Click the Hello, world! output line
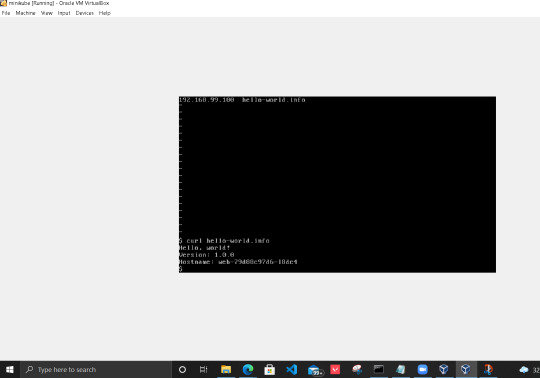The width and height of the screenshot is (540, 378). 205,248
